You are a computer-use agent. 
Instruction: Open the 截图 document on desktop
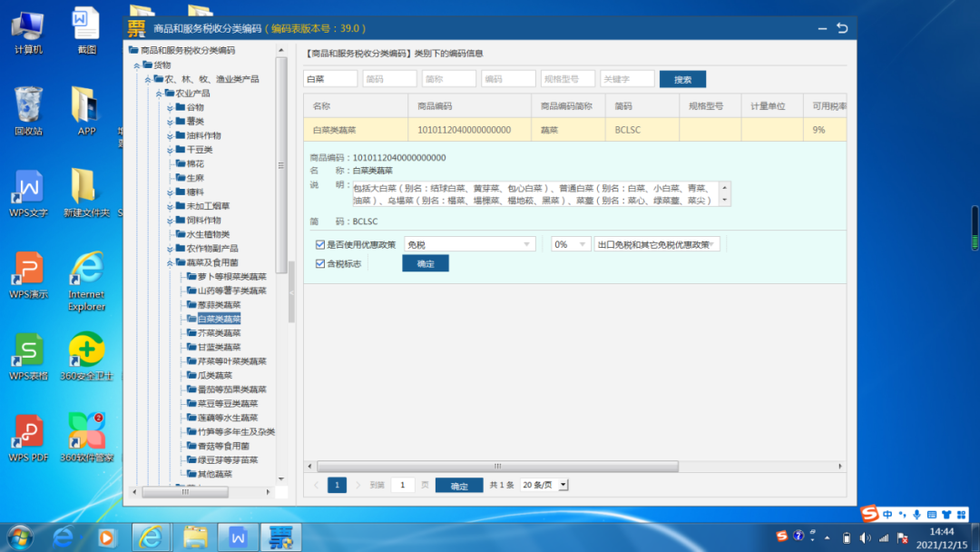(x=86, y=31)
